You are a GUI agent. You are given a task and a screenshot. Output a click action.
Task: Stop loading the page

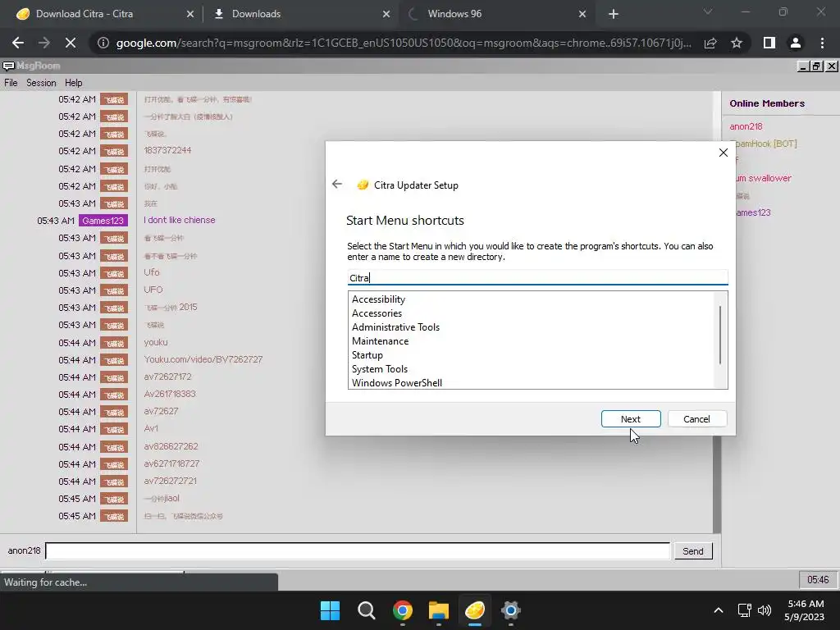[71, 43]
